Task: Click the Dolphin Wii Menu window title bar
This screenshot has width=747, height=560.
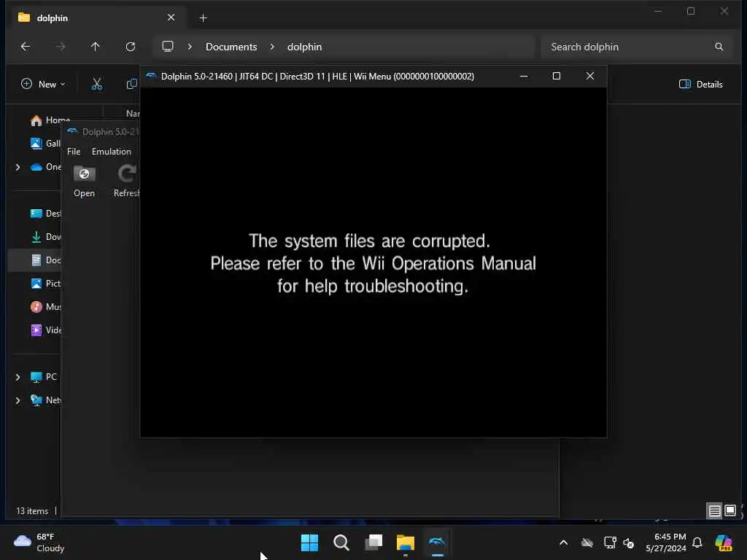Action: (x=317, y=76)
